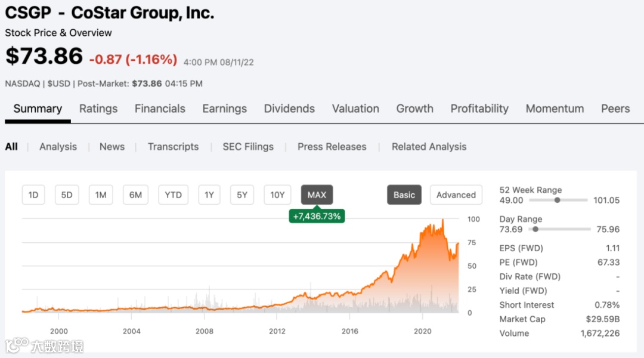Set chart range to 1D
This screenshot has height=358, width=644.
coord(33,195)
